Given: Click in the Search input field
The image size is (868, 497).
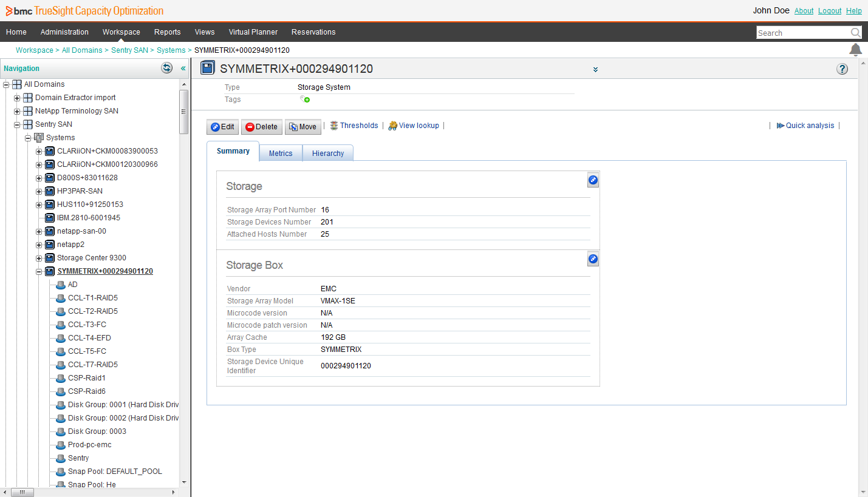Looking at the screenshot, I should click(x=803, y=33).
